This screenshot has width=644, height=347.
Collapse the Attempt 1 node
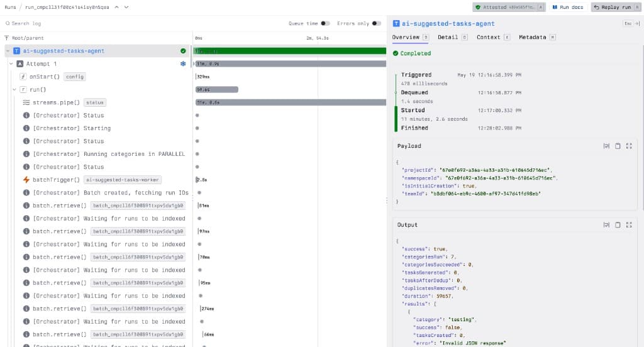point(11,63)
